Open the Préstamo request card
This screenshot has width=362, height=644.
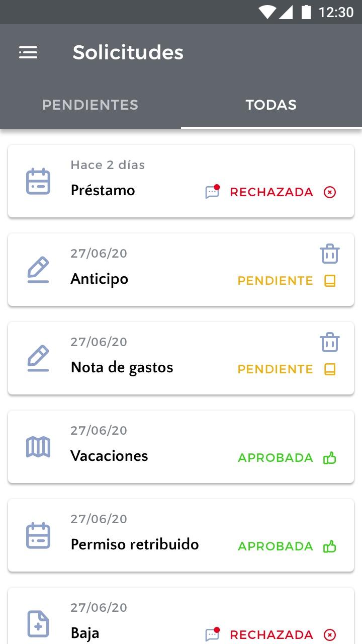pyautogui.click(x=181, y=181)
